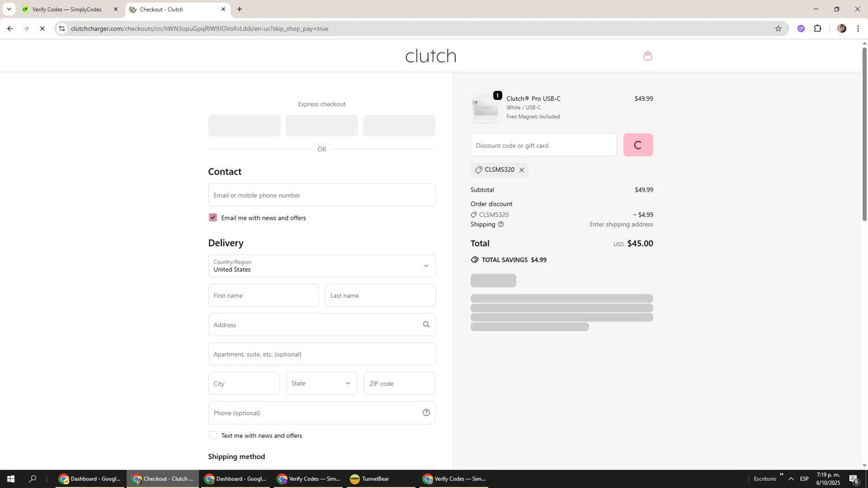The image size is (868, 488).
Task: Click the First name field
Action: click(263, 295)
